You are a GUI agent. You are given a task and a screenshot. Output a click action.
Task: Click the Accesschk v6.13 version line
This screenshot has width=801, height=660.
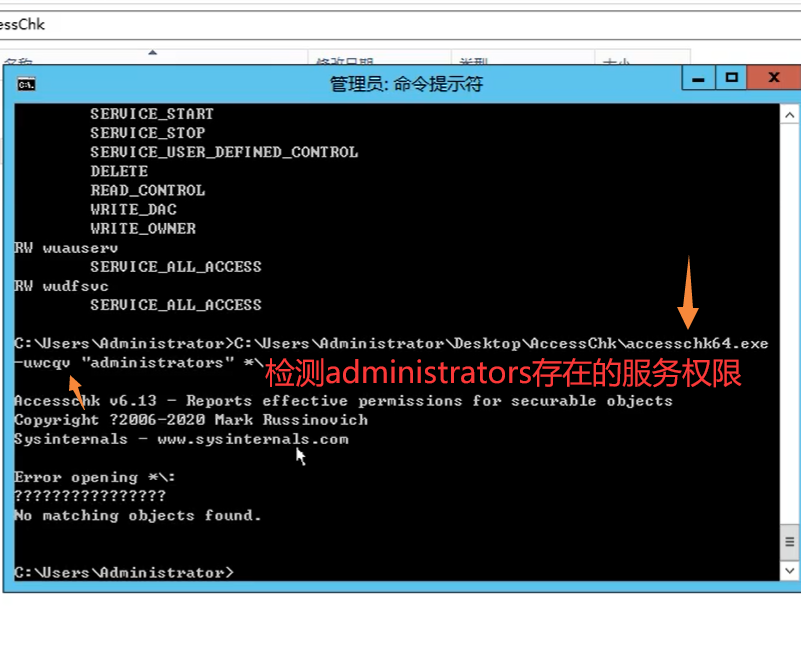343,400
